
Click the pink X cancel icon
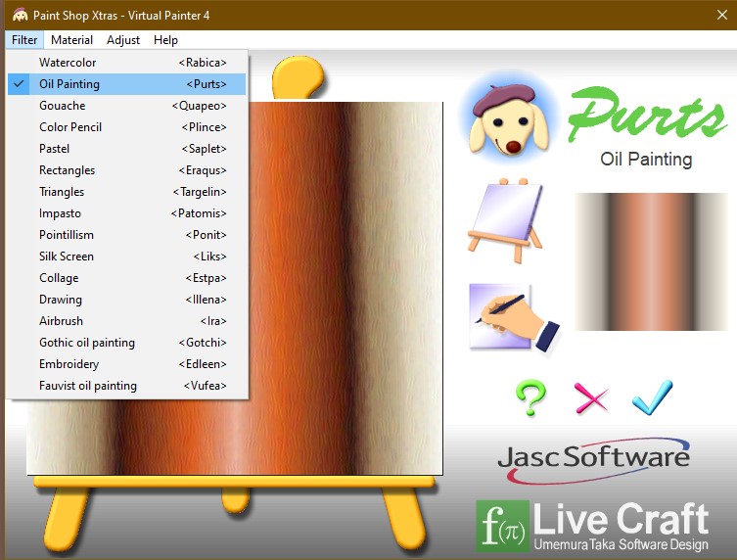[591, 397]
